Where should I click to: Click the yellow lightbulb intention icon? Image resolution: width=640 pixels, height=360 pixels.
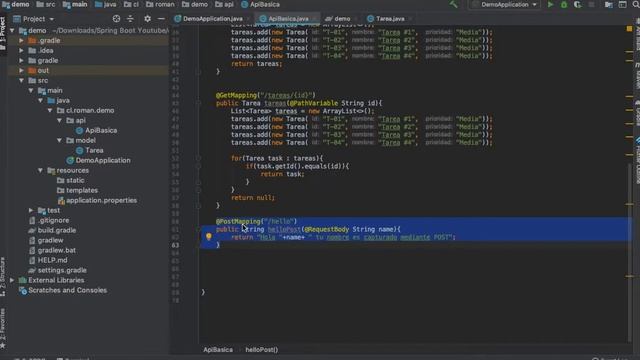(x=209, y=236)
